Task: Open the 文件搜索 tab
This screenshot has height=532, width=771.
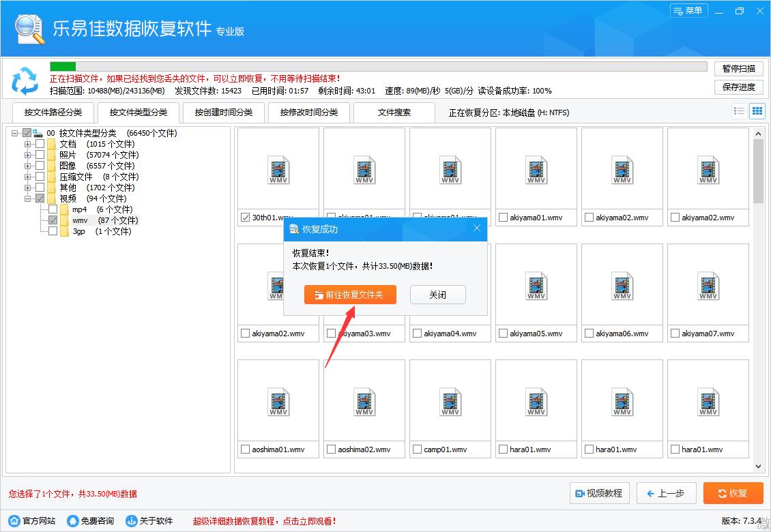Action: coord(394,113)
